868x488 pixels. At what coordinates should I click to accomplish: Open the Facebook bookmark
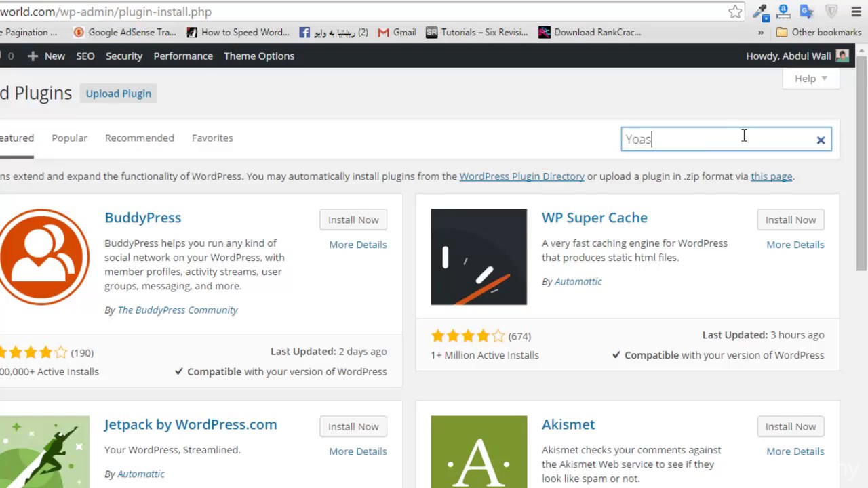334,32
